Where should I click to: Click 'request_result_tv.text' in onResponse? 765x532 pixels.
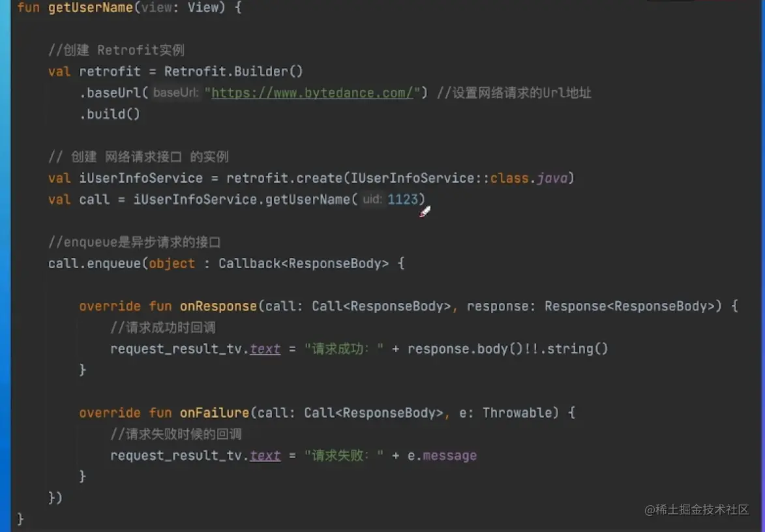click(x=195, y=349)
